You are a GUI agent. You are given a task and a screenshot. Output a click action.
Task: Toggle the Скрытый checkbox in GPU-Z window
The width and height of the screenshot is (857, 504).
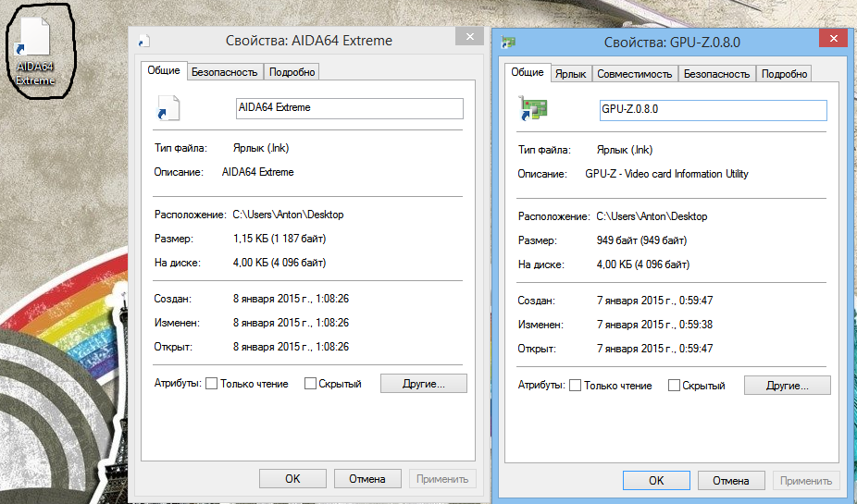click(x=674, y=386)
